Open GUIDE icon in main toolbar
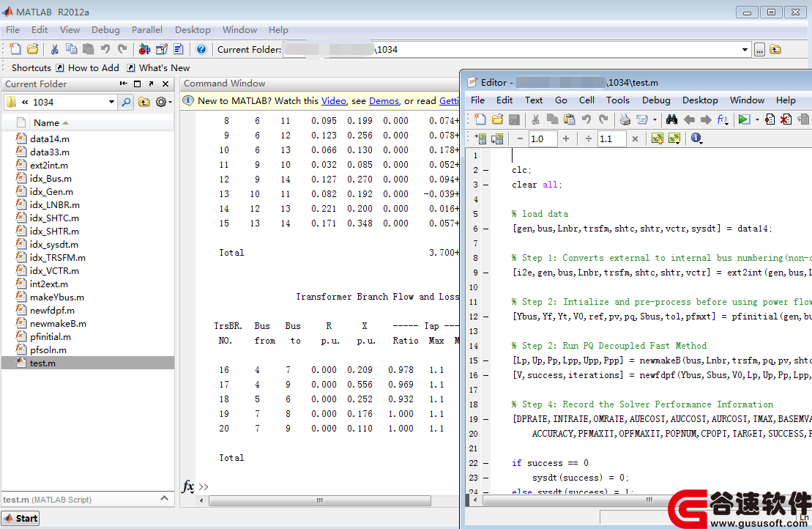 [x=162, y=49]
